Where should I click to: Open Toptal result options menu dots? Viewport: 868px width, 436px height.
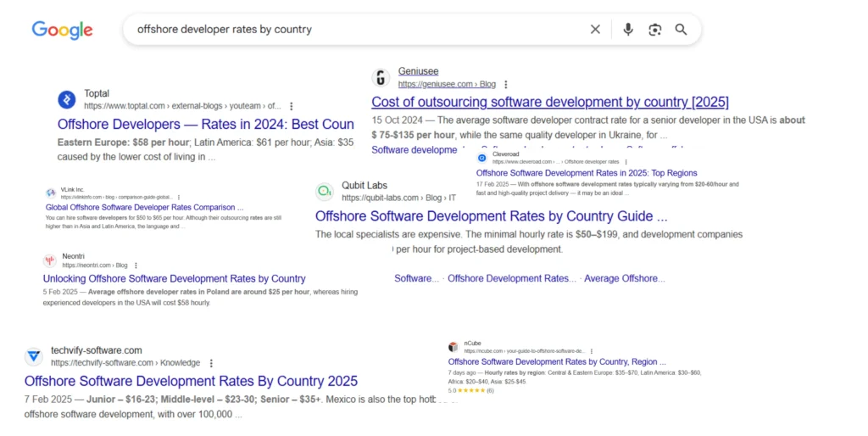(x=292, y=106)
